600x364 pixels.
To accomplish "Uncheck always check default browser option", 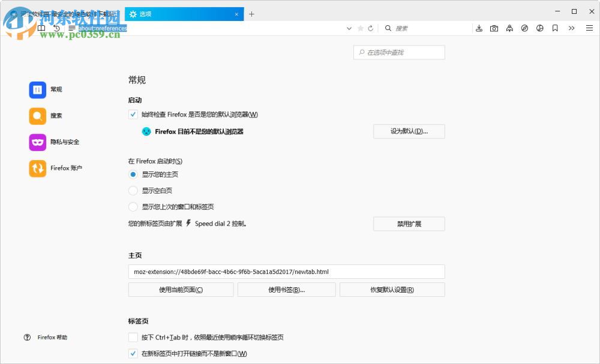I will (x=133, y=115).
